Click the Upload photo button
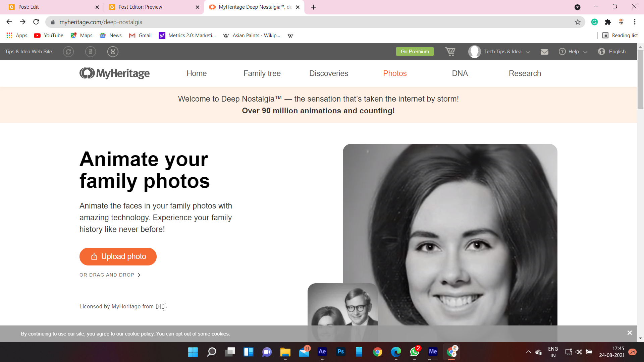644x362 pixels. coord(118,256)
